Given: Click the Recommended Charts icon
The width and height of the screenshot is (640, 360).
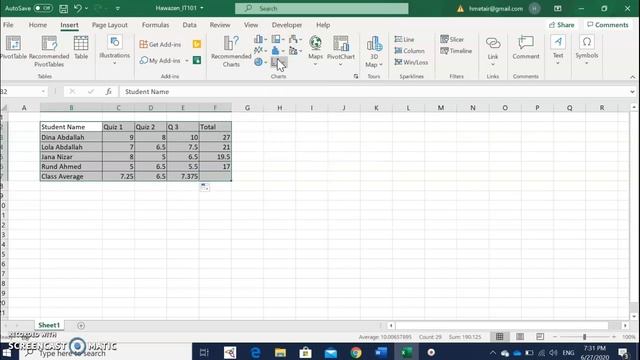Looking at the screenshot, I should click(x=231, y=51).
